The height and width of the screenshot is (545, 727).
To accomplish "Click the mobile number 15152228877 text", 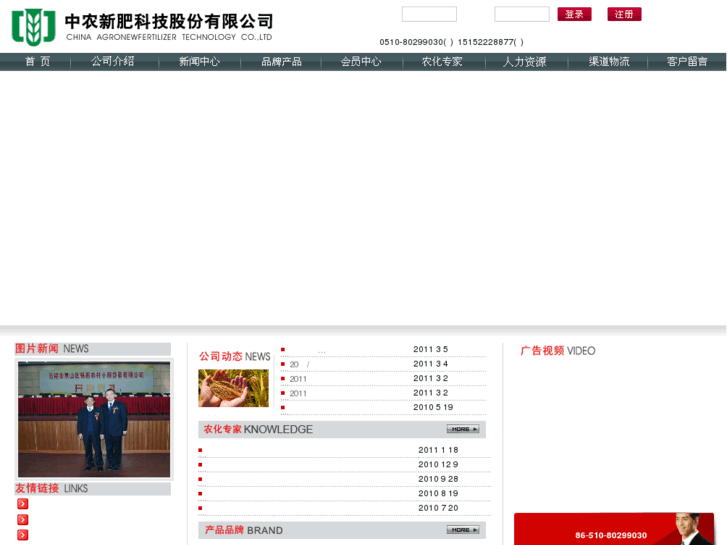I will (485, 42).
